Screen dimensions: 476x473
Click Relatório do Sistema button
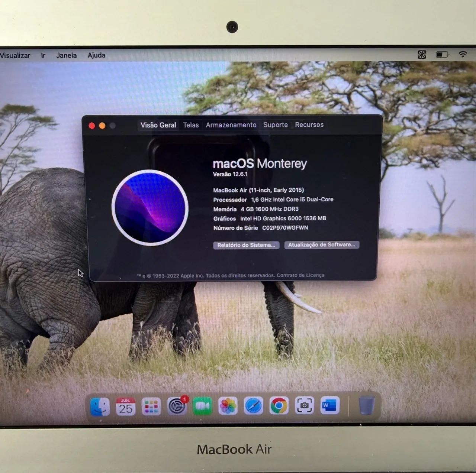click(x=246, y=245)
